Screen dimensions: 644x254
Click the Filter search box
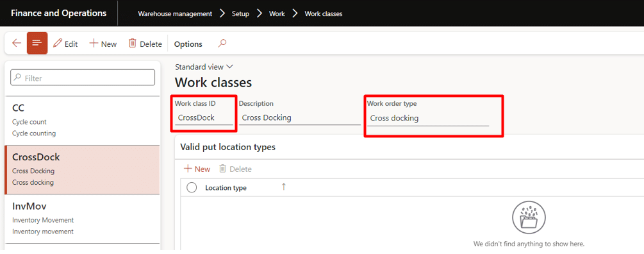[83, 78]
